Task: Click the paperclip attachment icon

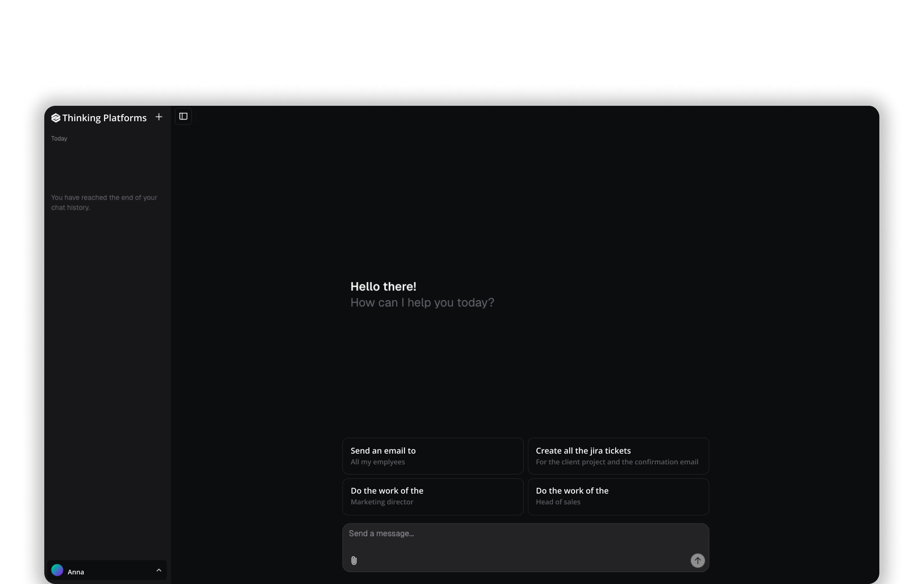Action: (x=354, y=561)
